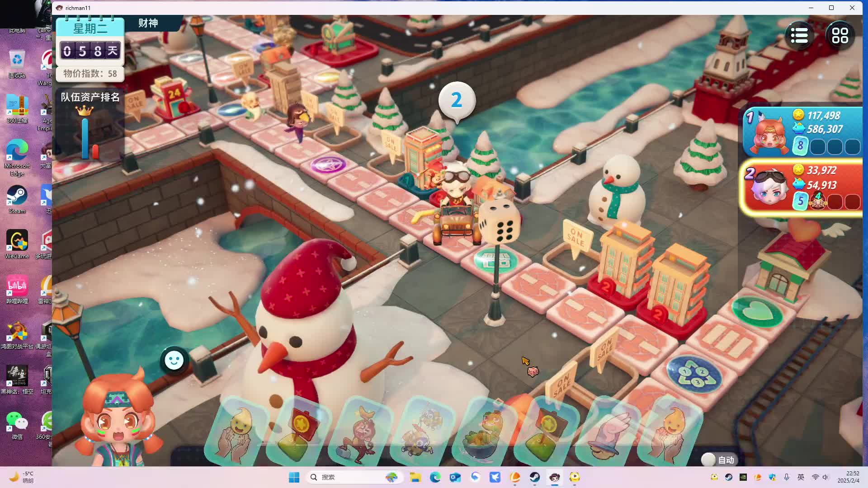Image resolution: width=868 pixels, height=488 pixels.
Task: Open the four-square grid menu icon
Action: point(840,35)
